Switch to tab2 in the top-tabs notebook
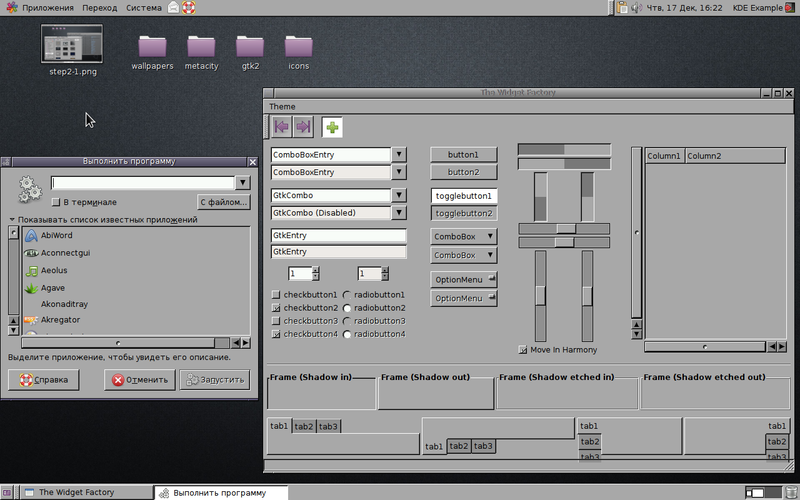Viewport: 800px width, 500px height. click(x=304, y=427)
